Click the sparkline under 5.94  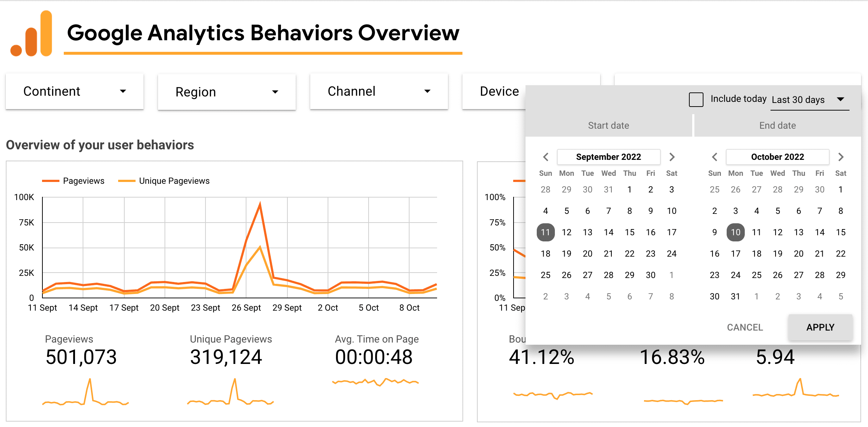[x=796, y=388]
